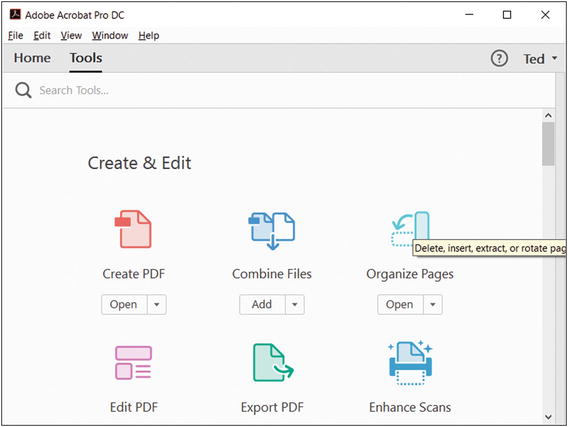568x427 pixels.
Task: Switch to the Home tab
Action: pos(32,58)
